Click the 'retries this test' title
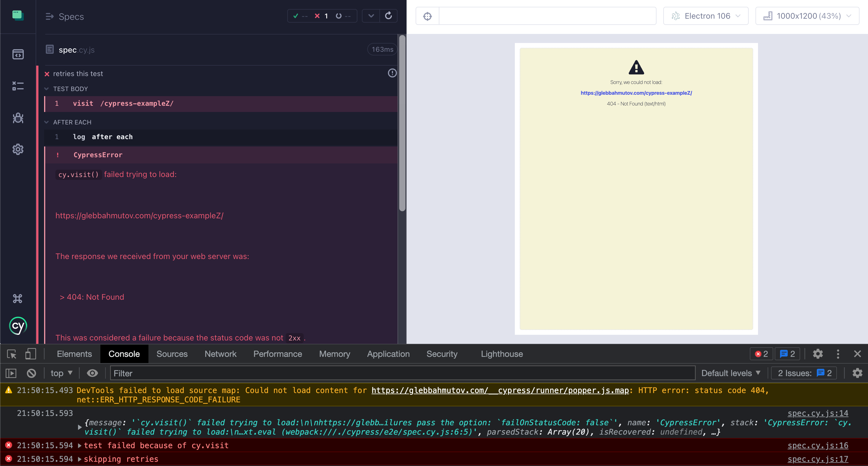Image resolution: width=868 pixels, height=466 pixels. pyautogui.click(x=78, y=74)
